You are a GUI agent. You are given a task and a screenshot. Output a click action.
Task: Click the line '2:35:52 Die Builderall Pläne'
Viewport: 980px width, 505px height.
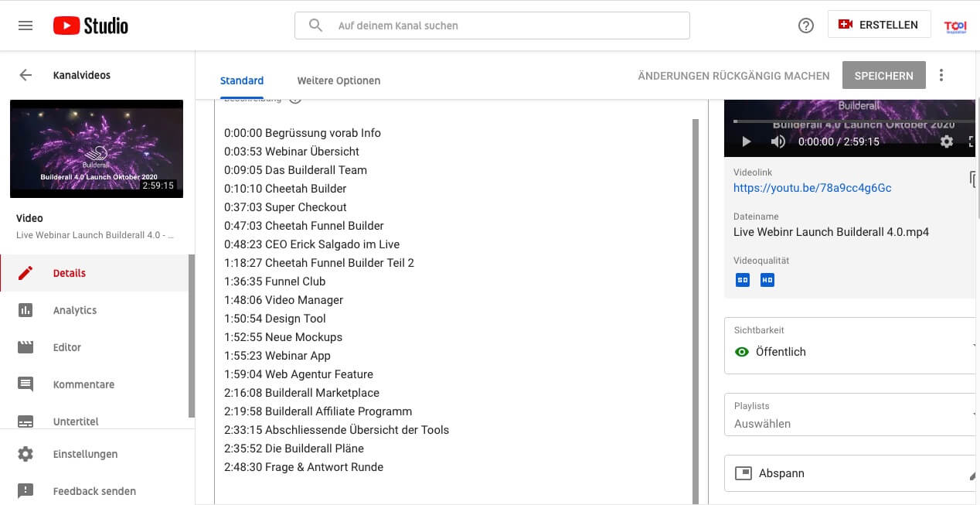[294, 449]
